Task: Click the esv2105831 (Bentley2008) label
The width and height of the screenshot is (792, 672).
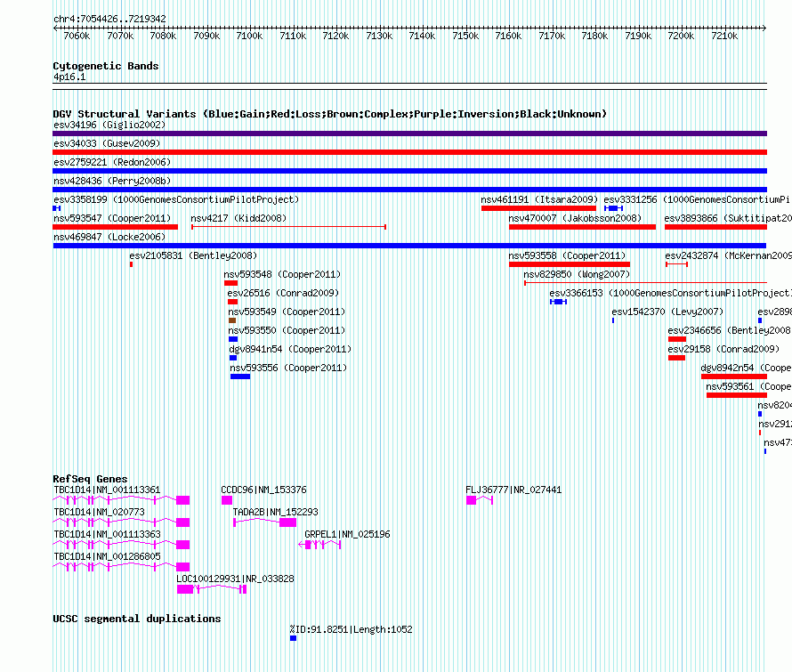Action: pos(193,255)
